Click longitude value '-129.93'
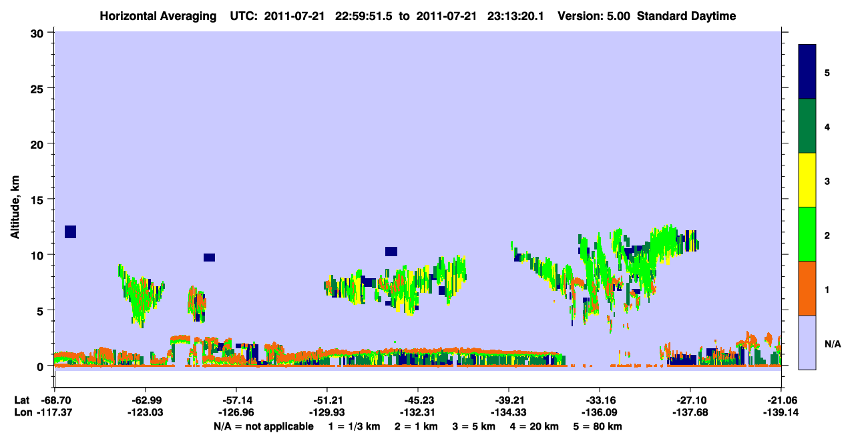Viewport: 868px width, 445px height. click(x=327, y=412)
